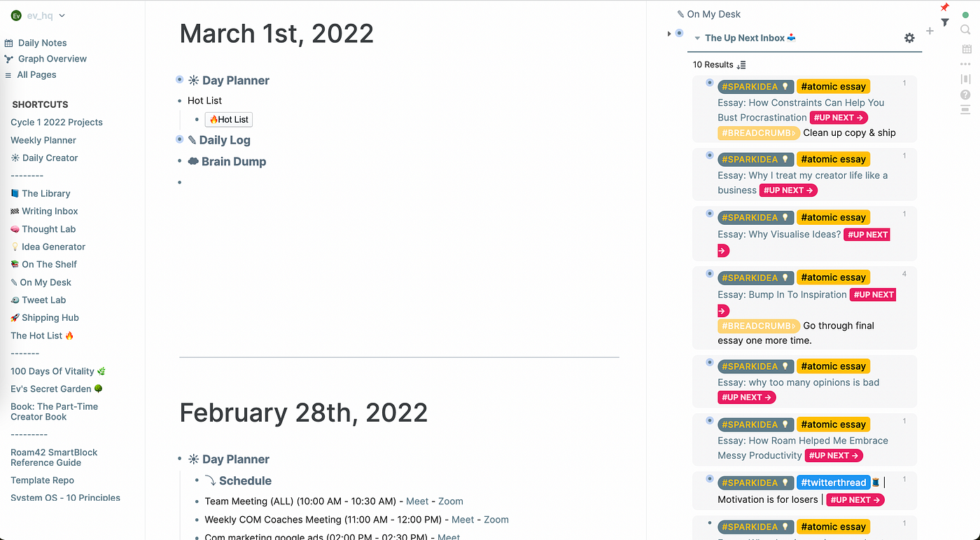The image size is (980, 540).
Task: Open the calendar date picker icon
Action: click(966, 49)
